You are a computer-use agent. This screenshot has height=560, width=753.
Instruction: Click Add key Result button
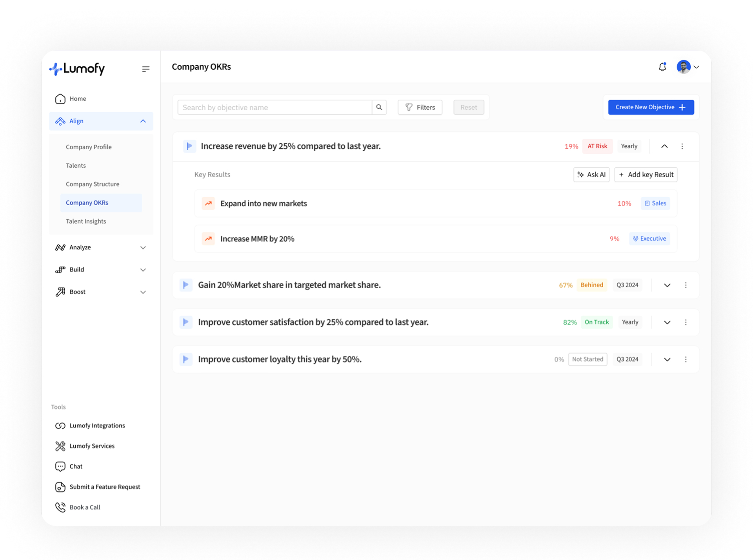(646, 175)
